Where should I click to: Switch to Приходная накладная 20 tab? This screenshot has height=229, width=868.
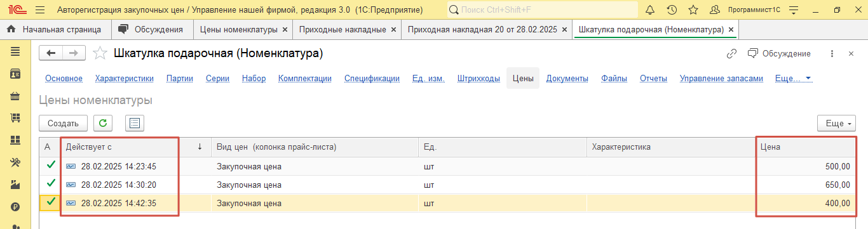486,29
